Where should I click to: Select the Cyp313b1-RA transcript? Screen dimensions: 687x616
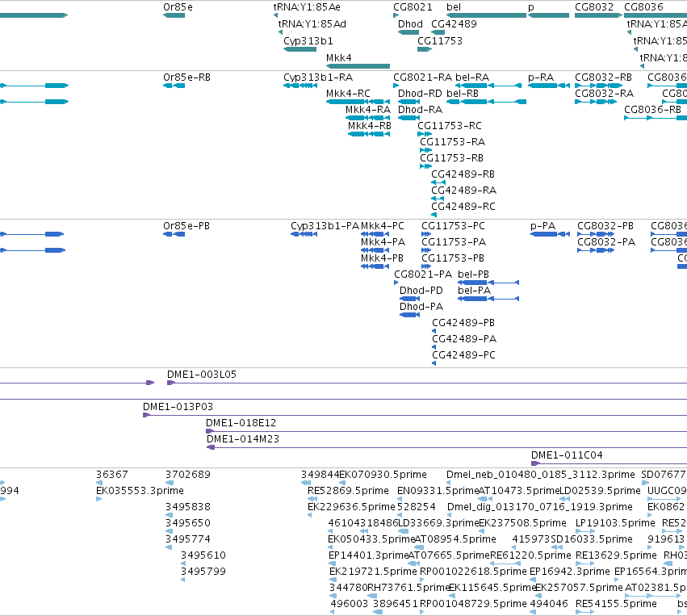click(300, 86)
